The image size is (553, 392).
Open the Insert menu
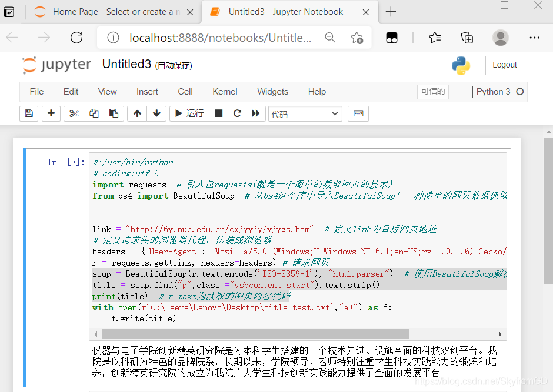coord(147,92)
